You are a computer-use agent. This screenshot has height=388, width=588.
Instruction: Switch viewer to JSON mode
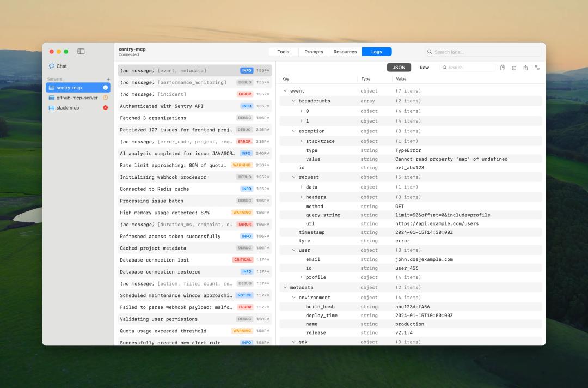coord(399,68)
